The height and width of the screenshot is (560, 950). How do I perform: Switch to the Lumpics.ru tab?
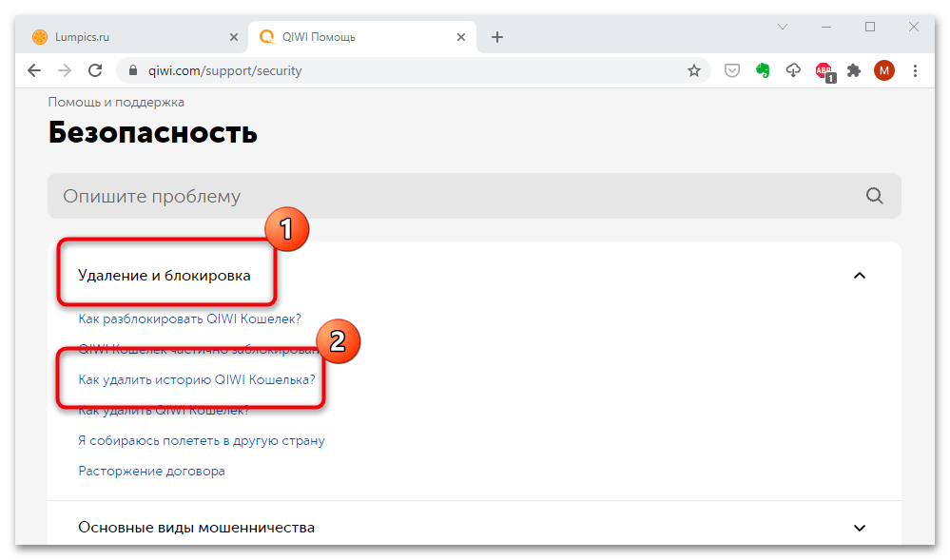133,37
